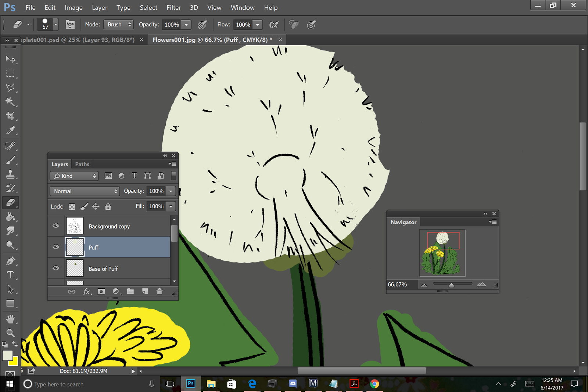Create new group with folder icon
This screenshot has height=392, width=588.
[130, 291]
